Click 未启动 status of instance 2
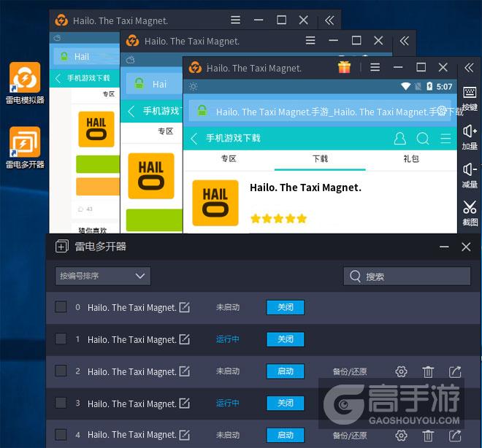The width and height of the screenshot is (482, 448). tap(227, 371)
